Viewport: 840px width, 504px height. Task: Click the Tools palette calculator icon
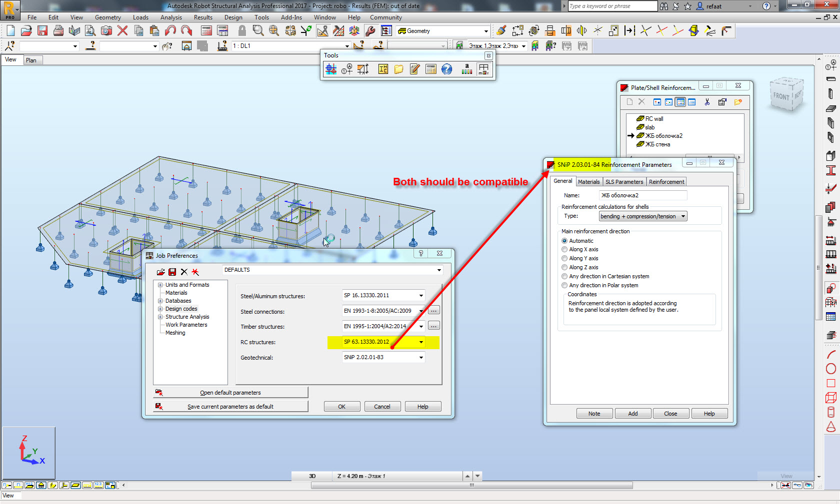point(431,69)
